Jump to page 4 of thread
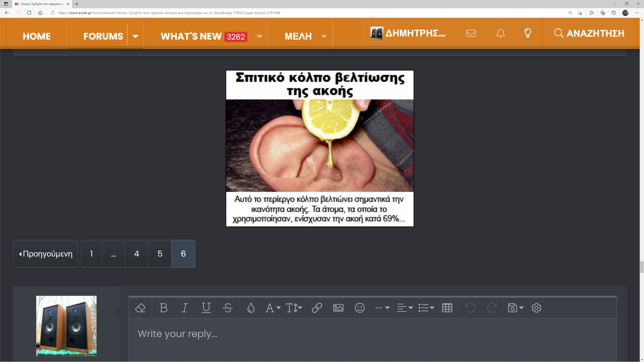 click(x=137, y=254)
